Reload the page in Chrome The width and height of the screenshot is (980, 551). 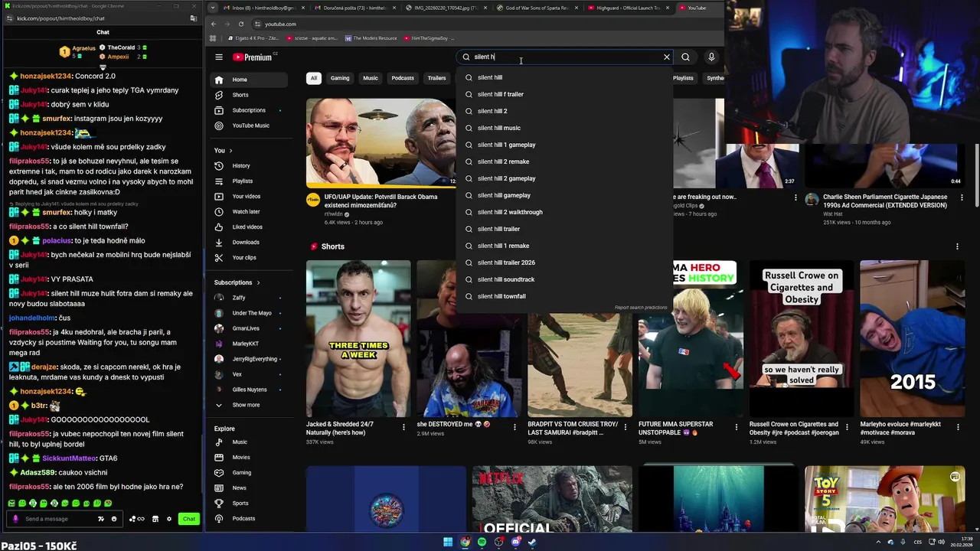coord(240,24)
